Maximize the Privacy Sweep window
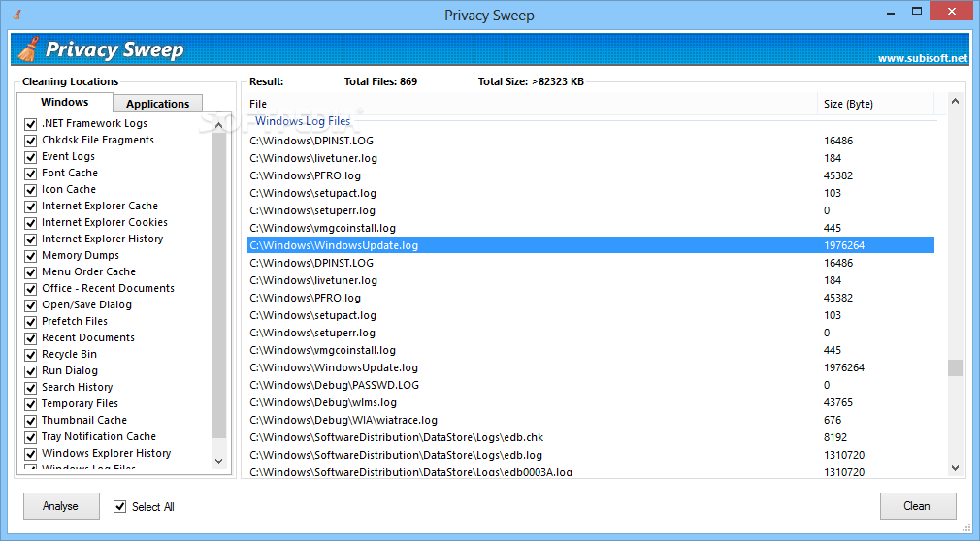 tap(917, 12)
